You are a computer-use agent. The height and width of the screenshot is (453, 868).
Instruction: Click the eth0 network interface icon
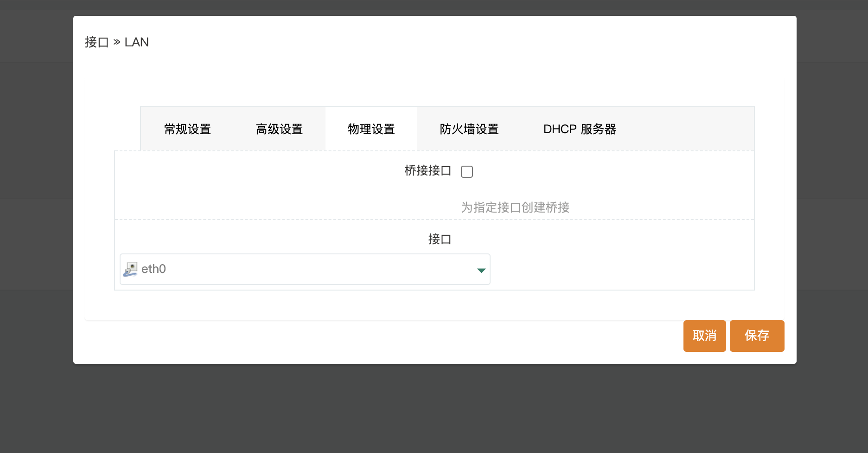point(130,269)
